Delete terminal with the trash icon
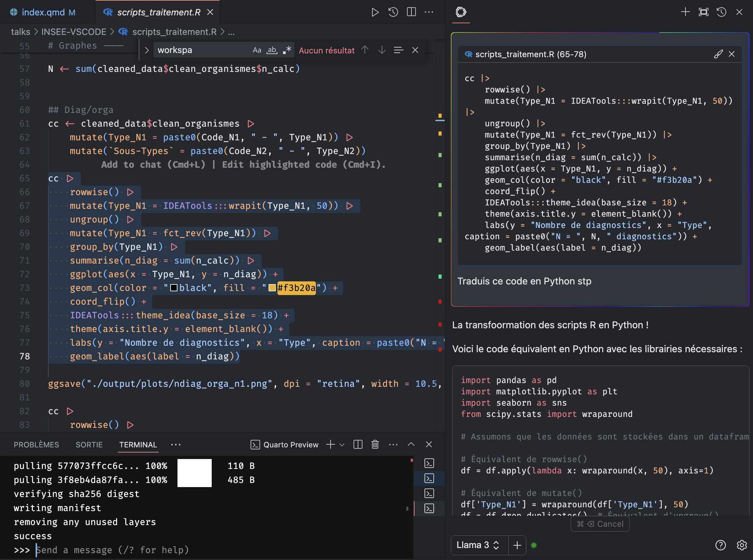Screen dimensions: 753x560 (x=375, y=445)
